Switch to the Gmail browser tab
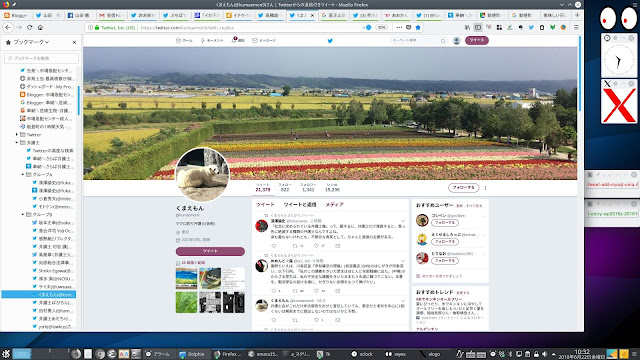Image resolution: width=640 pixels, height=360 pixels. click(112, 15)
